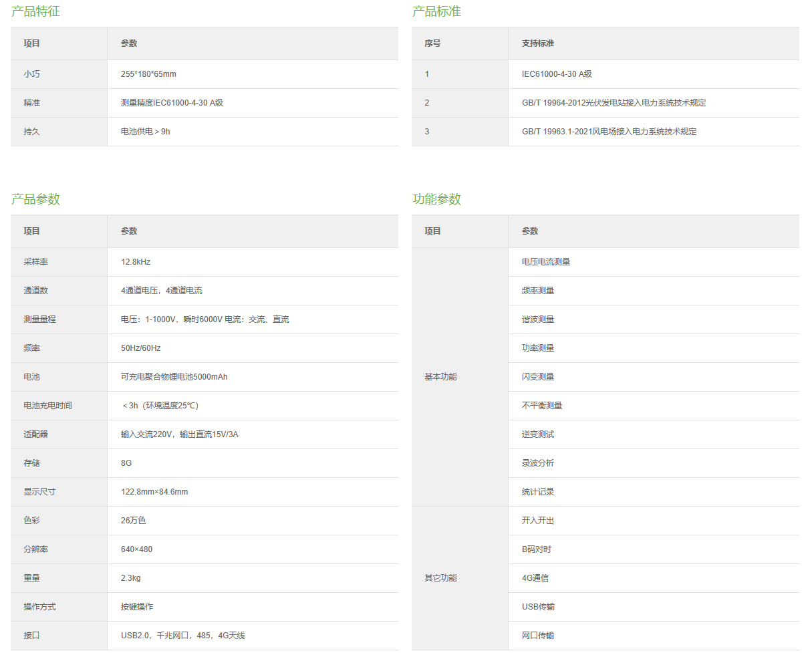Viewport: 812px width, 655px height.
Task: Click the 其它功能 category cell
Action: [440, 578]
